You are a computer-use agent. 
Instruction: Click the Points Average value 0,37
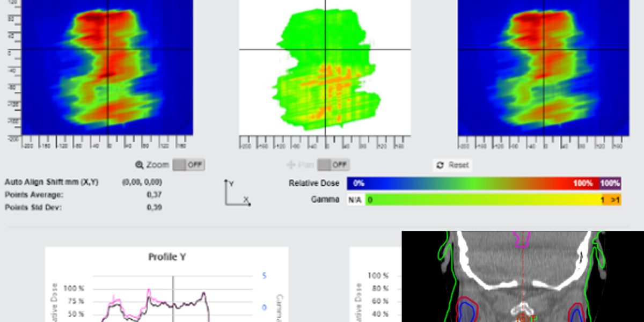click(x=154, y=195)
